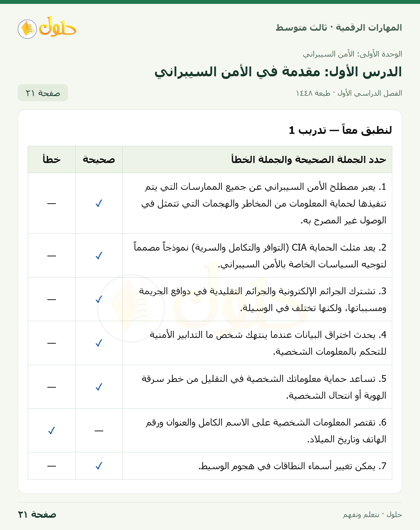Click the dash in statement 7 خطأ cell
Viewport: 420px width, 530px height.
(x=52, y=466)
